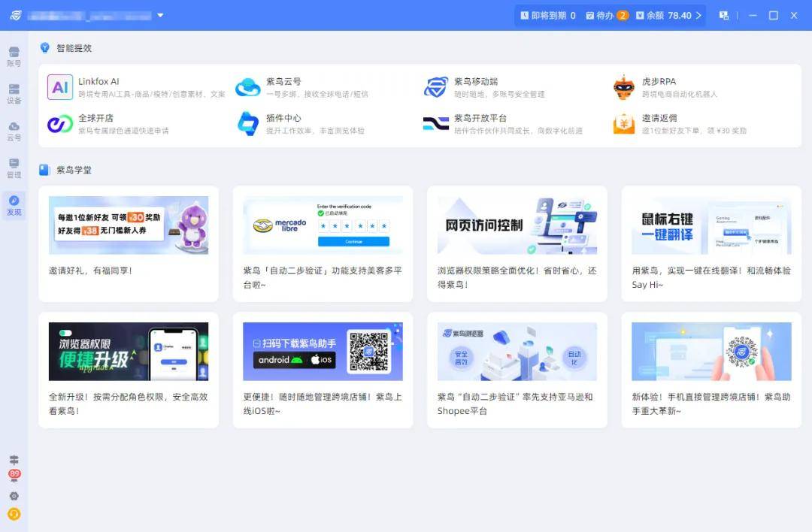Open the 邀请返佣 envelope icon
Image resolution: width=812 pixels, height=532 pixels.
tap(623, 124)
